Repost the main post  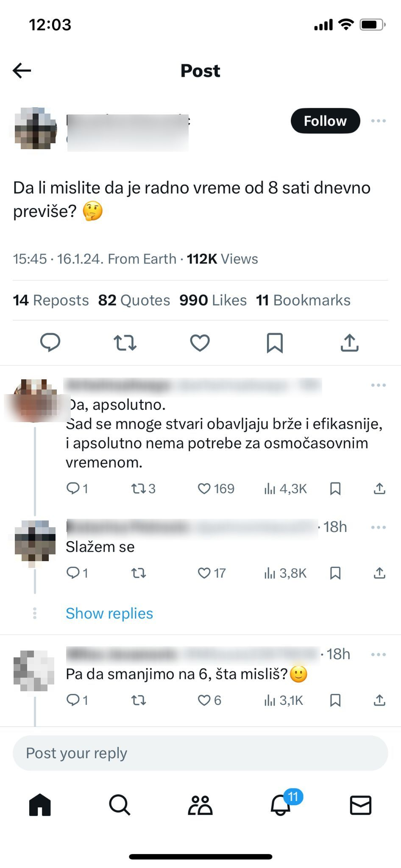[x=125, y=343]
